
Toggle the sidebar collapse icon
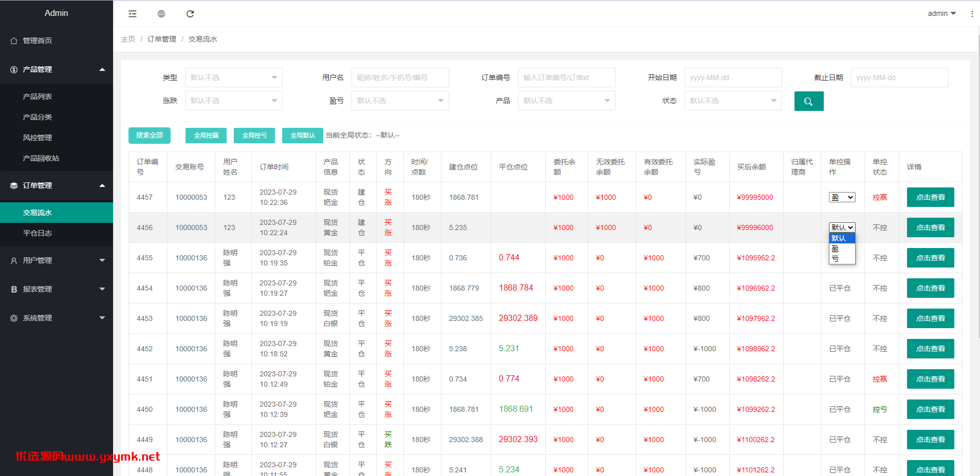pyautogui.click(x=133, y=14)
